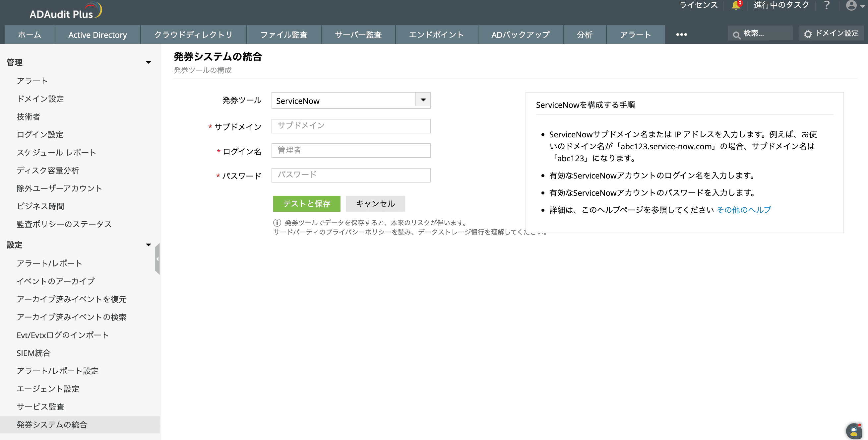Screen dimensions: 868x440
Task: Click the パスワード input field
Action: (x=351, y=175)
